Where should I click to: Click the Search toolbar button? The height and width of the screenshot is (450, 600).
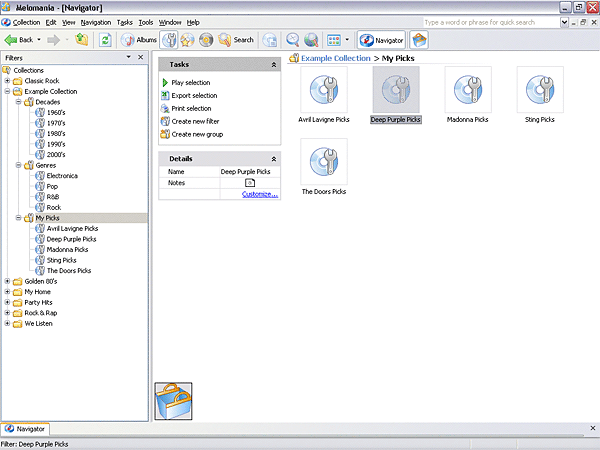click(x=236, y=40)
